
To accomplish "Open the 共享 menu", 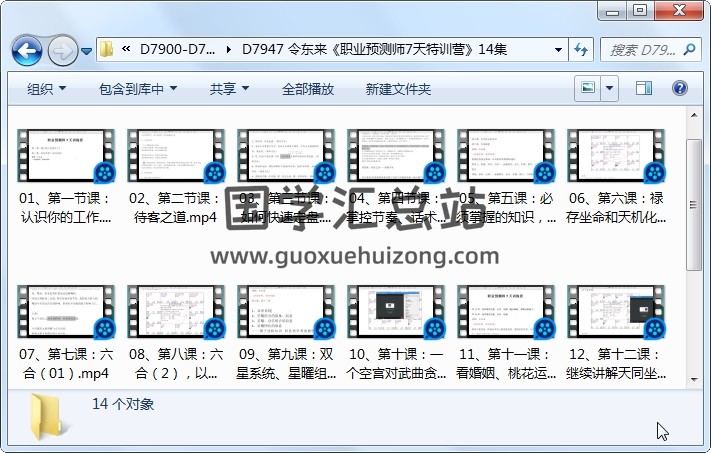I will [x=229, y=89].
